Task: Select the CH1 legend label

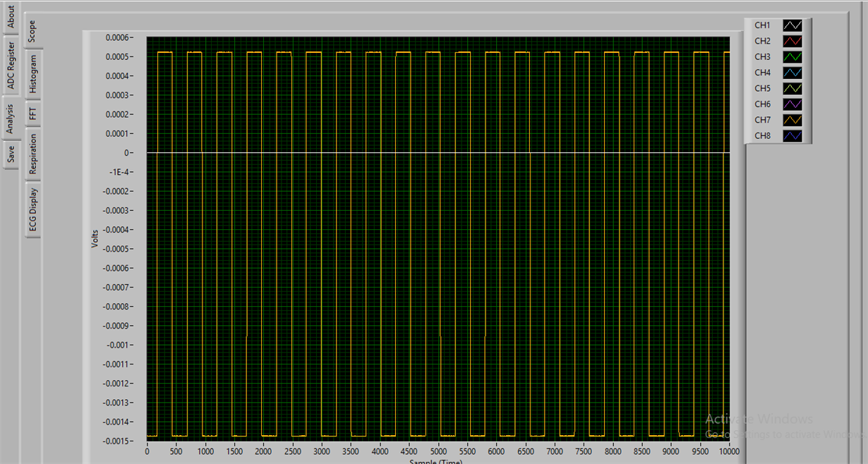Action: [763, 25]
